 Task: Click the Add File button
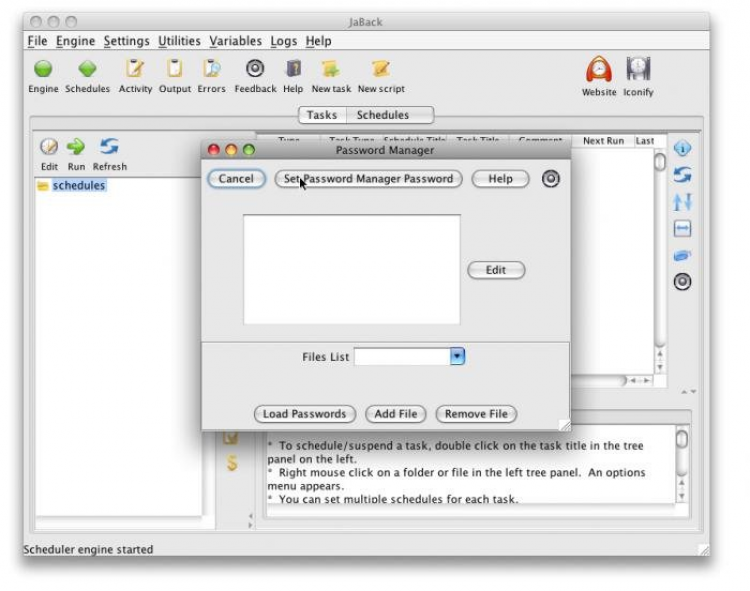click(x=396, y=414)
